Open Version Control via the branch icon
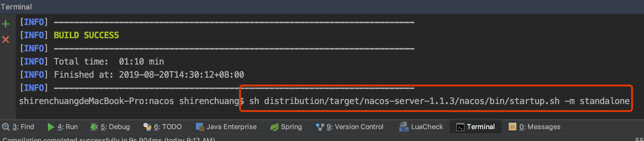This screenshot has height=141, width=644. click(320, 127)
